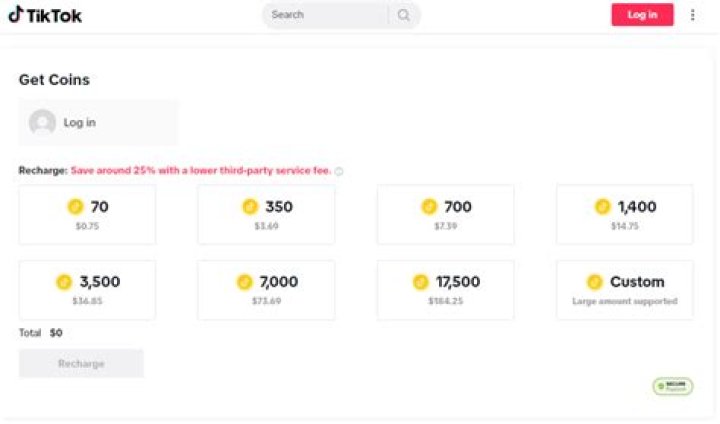
Task: Click the TikTok logo icon
Action: (x=15, y=14)
